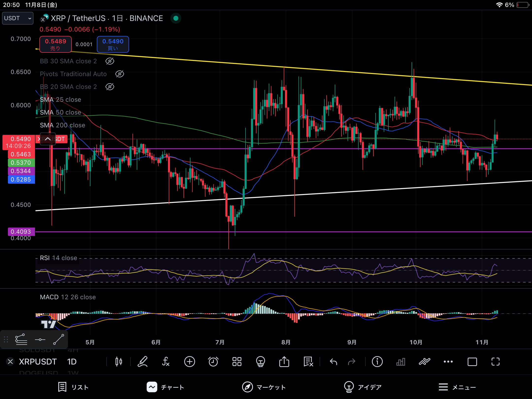Create a price alert with alarm clock

(x=213, y=362)
